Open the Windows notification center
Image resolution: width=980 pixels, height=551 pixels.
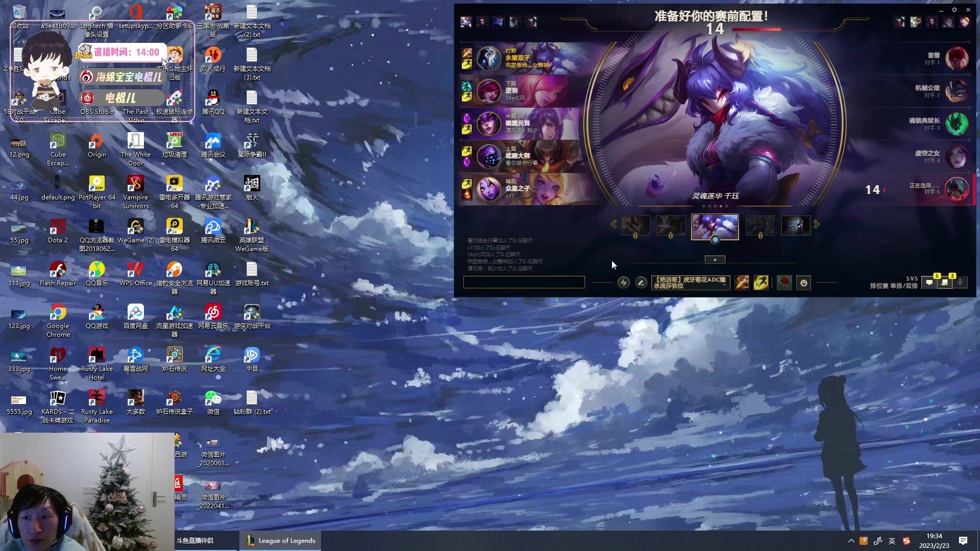(963, 541)
